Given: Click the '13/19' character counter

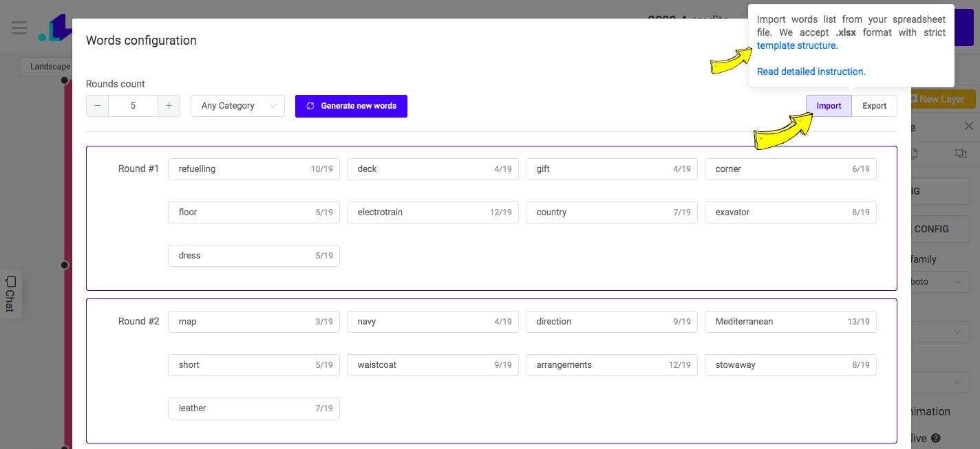Looking at the screenshot, I should 858,322.
